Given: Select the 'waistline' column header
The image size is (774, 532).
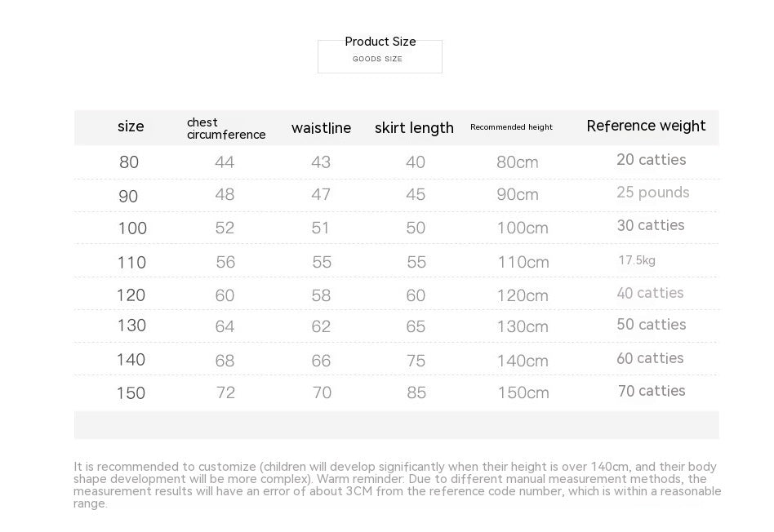Looking at the screenshot, I should (321, 128).
